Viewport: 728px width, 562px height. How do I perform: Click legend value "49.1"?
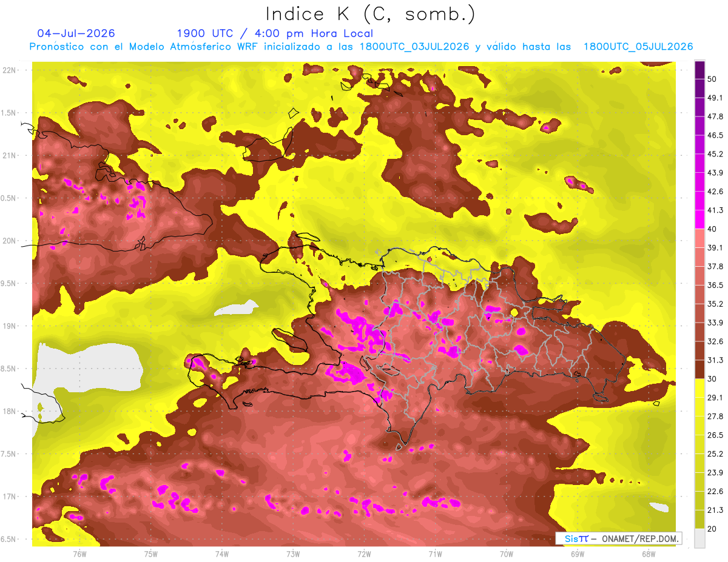[x=715, y=98]
